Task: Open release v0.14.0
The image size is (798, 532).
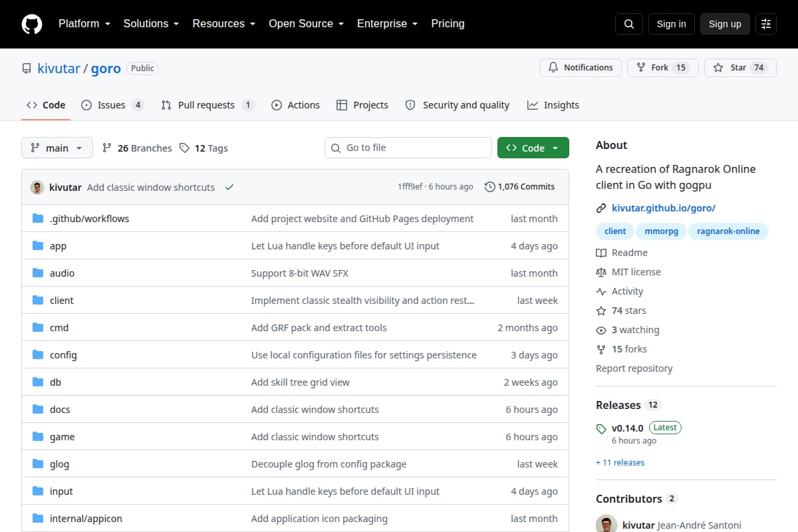Action: [x=628, y=428]
